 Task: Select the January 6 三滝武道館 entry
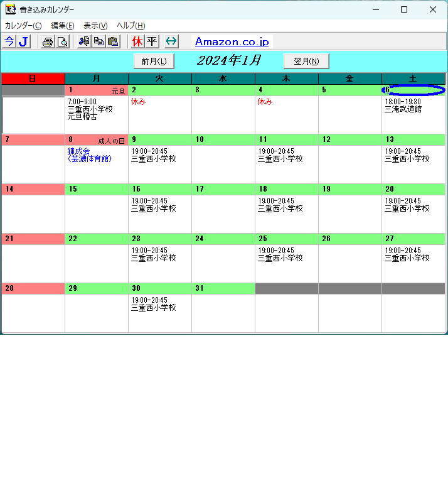[x=403, y=109]
